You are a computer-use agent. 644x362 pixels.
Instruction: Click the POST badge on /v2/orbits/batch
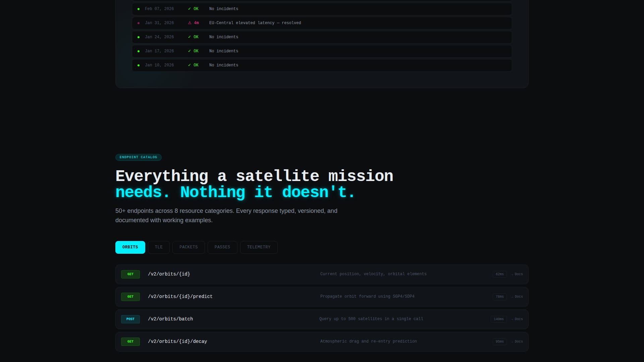pos(130,319)
